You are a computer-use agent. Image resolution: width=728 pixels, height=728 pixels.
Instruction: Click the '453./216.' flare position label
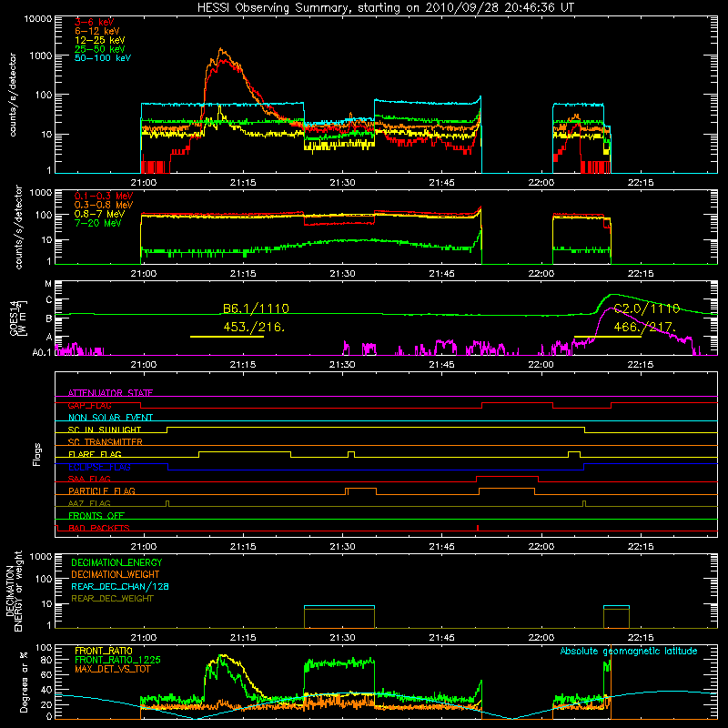coord(254,327)
